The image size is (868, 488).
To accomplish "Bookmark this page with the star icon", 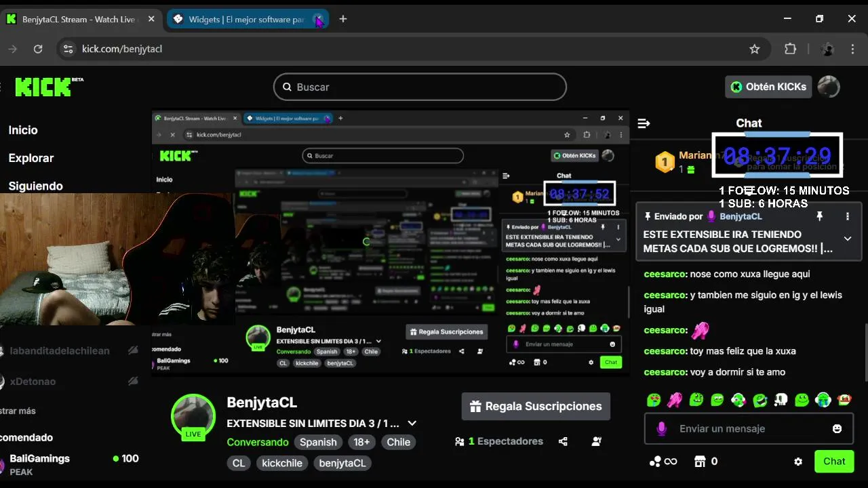I will (754, 49).
